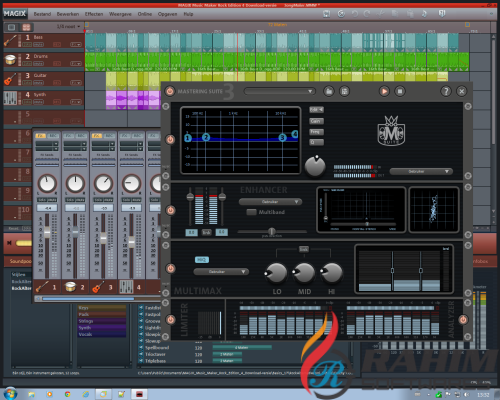The height and width of the screenshot is (400, 500).
Task: Open the Mastering Suite help question mark
Action: pyautogui.click(x=446, y=91)
